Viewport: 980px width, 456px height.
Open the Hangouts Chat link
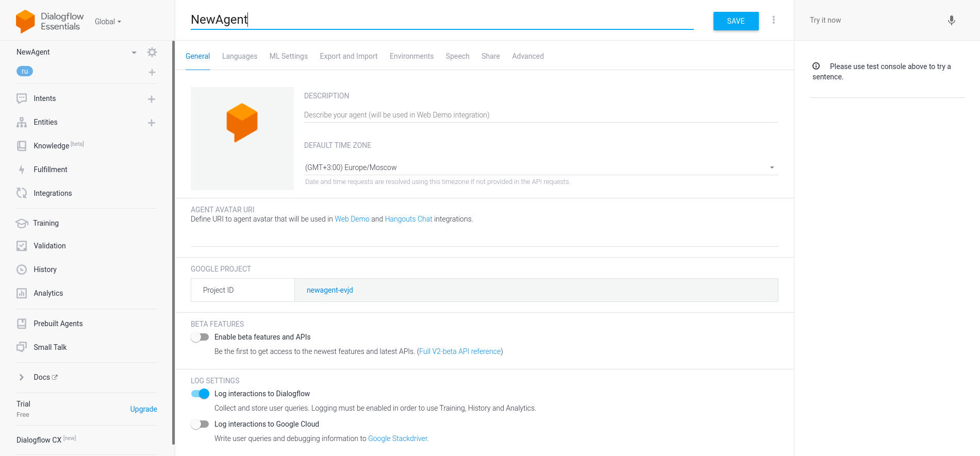click(408, 219)
